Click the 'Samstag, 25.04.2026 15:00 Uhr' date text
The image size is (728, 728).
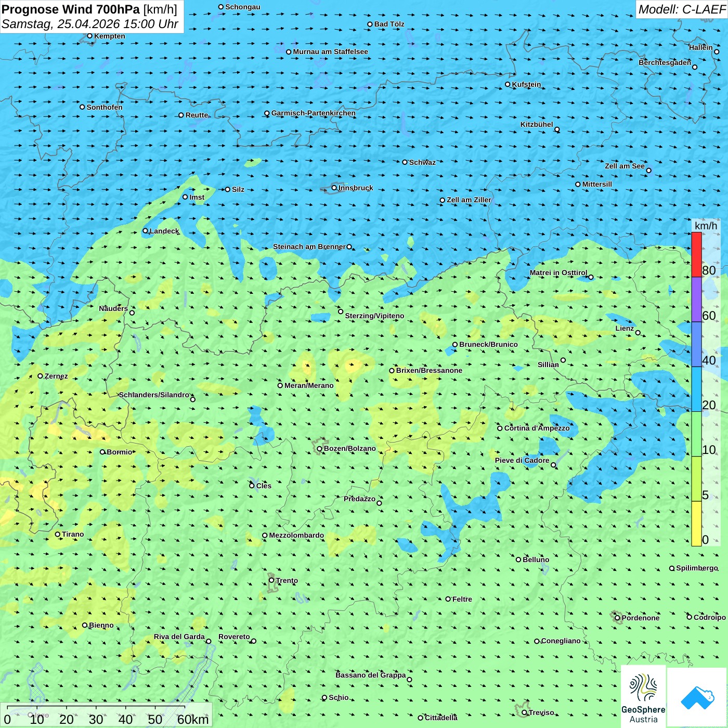click(x=90, y=24)
